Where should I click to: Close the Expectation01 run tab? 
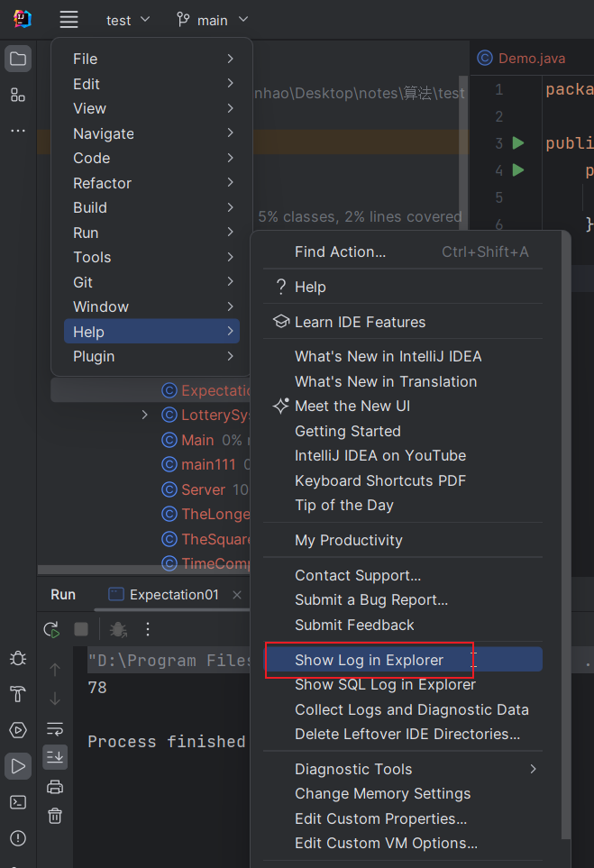pyautogui.click(x=237, y=595)
